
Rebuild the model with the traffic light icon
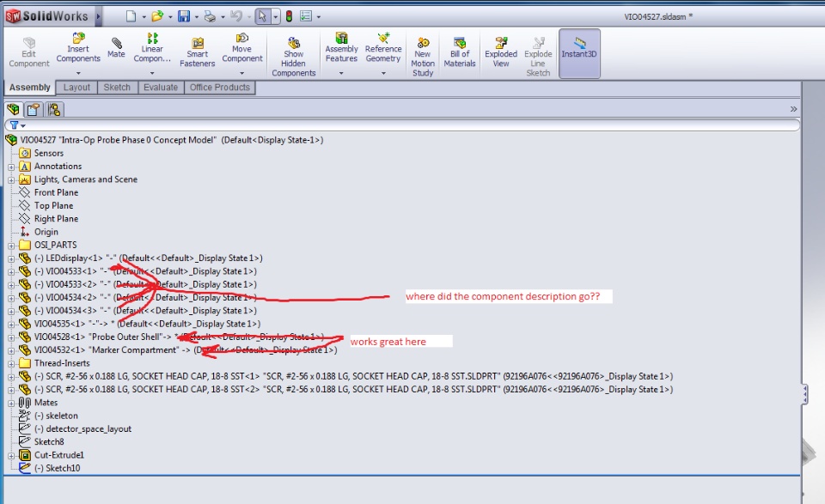click(289, 16)
